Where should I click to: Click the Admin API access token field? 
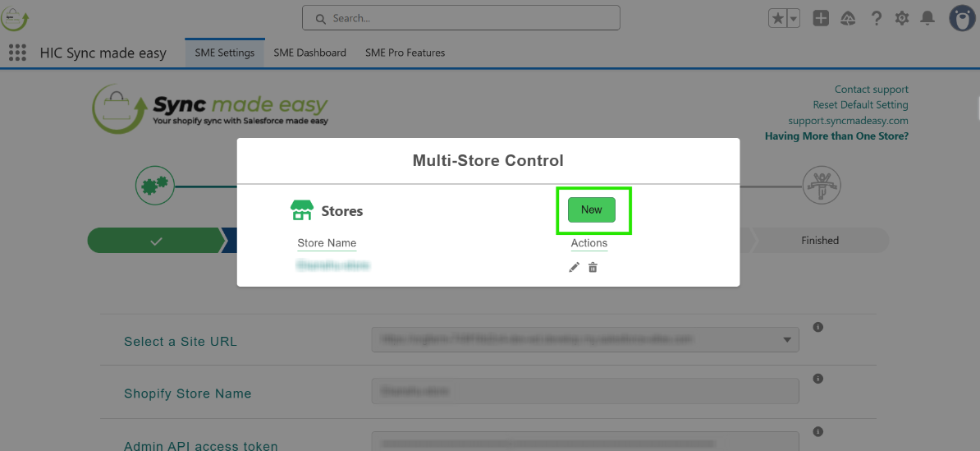tap(585, 442)
